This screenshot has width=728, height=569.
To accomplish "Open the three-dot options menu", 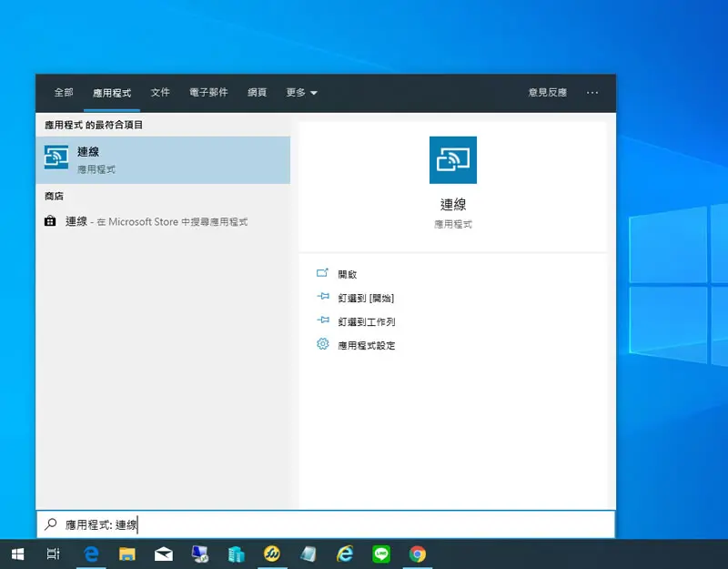I will 592,93.
